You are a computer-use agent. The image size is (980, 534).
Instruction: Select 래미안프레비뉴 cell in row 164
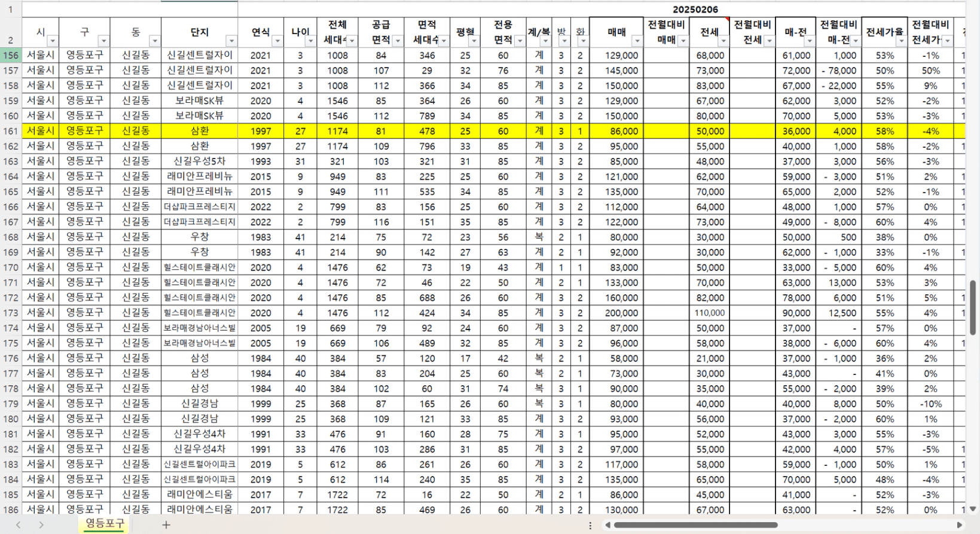[200, 176]
